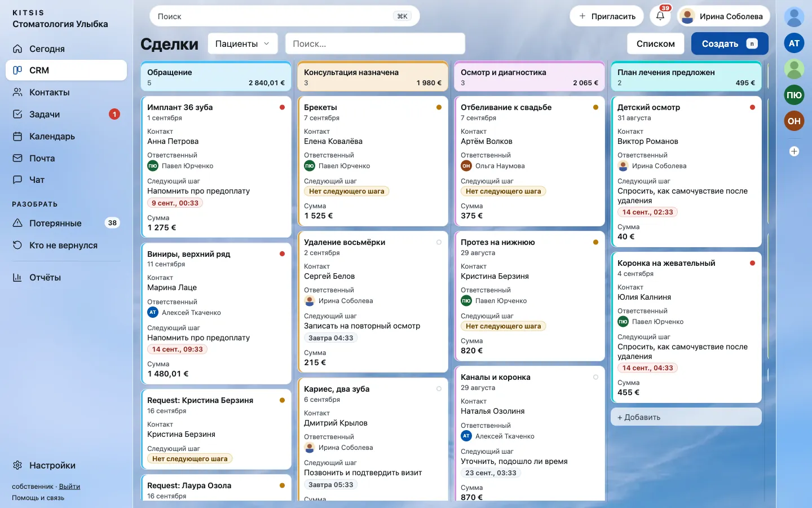Image resolution: width=812 pixels, height=508 pixels.
Task: Open the notifications bell
Action: point(660,16)
